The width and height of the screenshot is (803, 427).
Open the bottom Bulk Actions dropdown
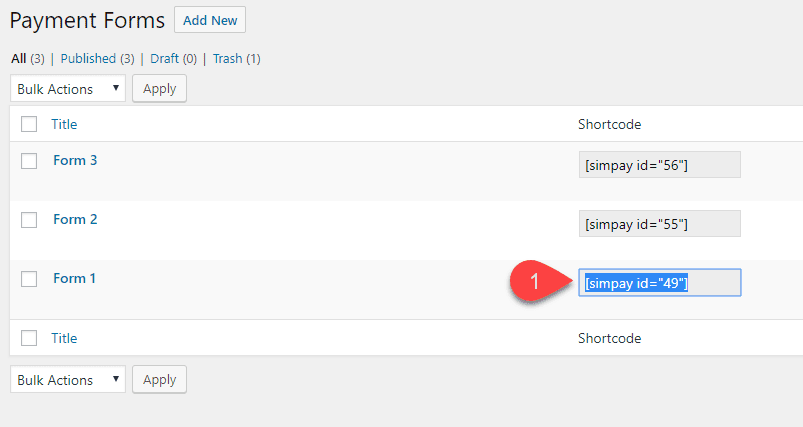coord(68,380)
